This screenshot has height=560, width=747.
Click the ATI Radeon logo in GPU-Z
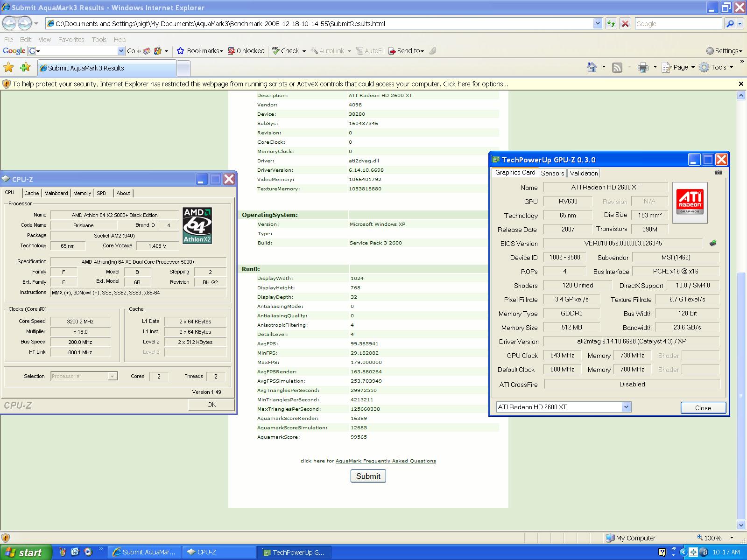[x=690, y=203]
